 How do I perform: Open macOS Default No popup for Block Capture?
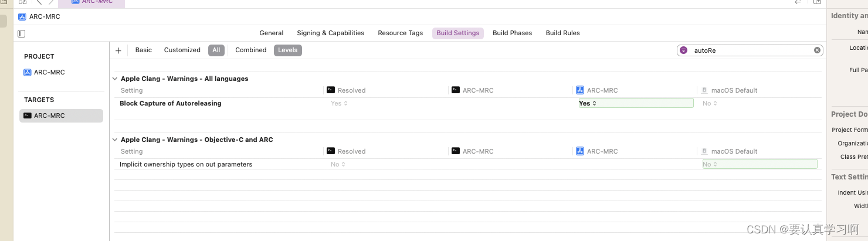710,103
